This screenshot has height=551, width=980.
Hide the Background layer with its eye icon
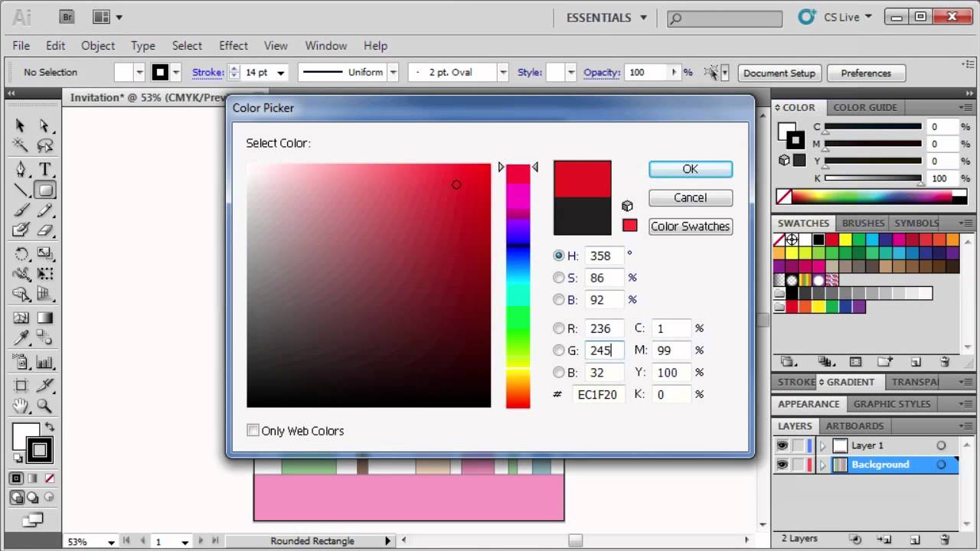tap(782, 465)
